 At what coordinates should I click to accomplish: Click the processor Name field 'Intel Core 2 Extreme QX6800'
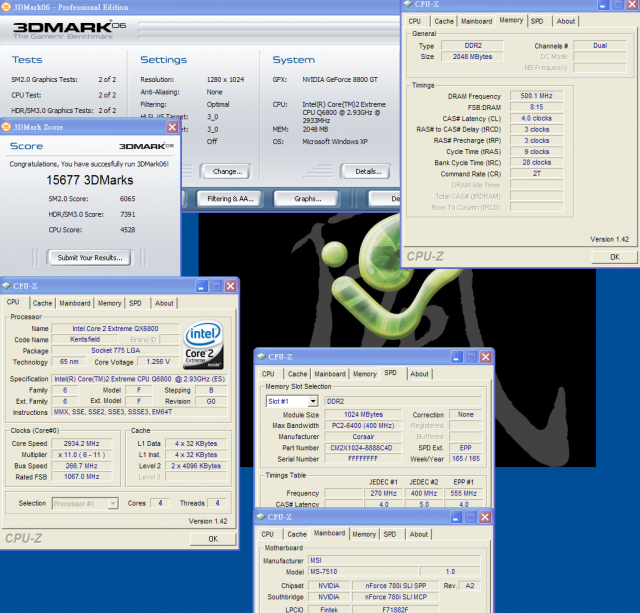click(x=115, y=329)
